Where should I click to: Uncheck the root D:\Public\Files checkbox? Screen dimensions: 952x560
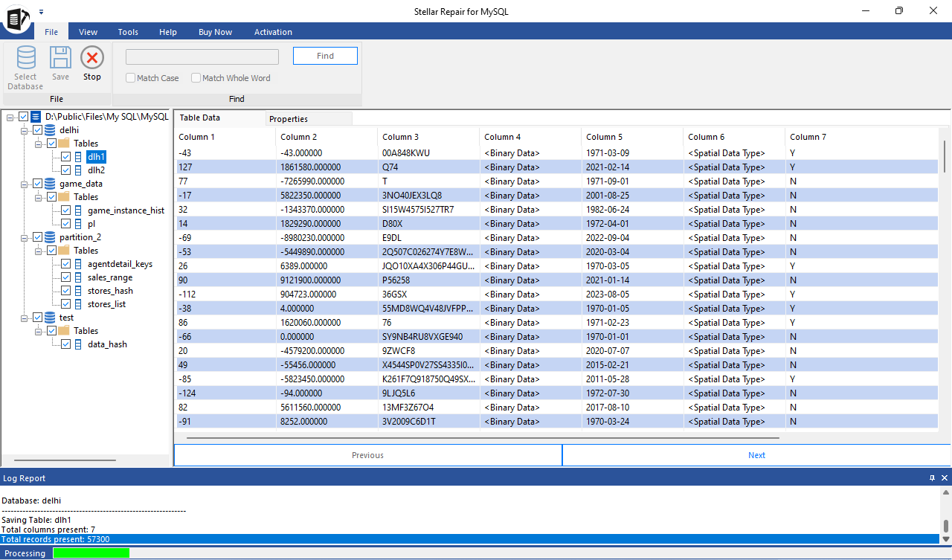coord(23,117)
